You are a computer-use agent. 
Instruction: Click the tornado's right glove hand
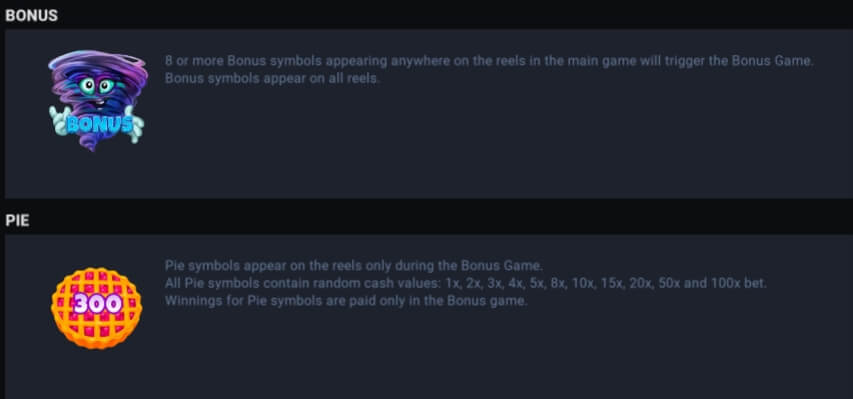click(x=137, y=124)
